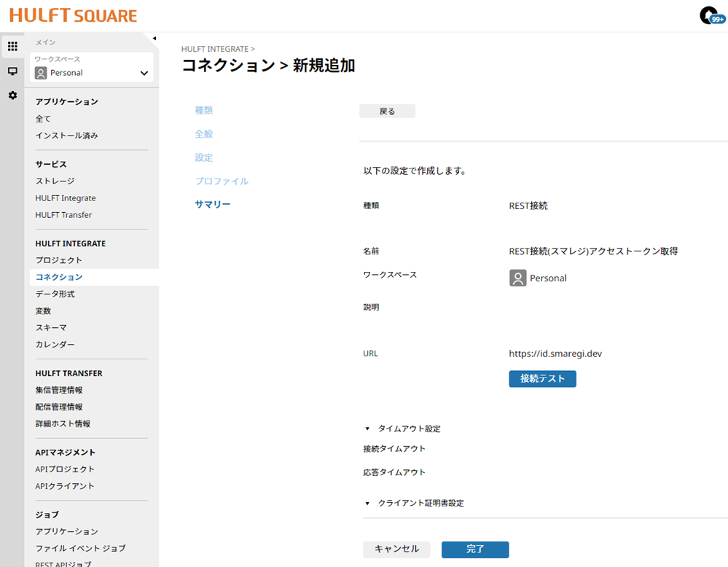The image size is (728, 567).
Task: Open ストレージ service
Action: tap(55, 181)
